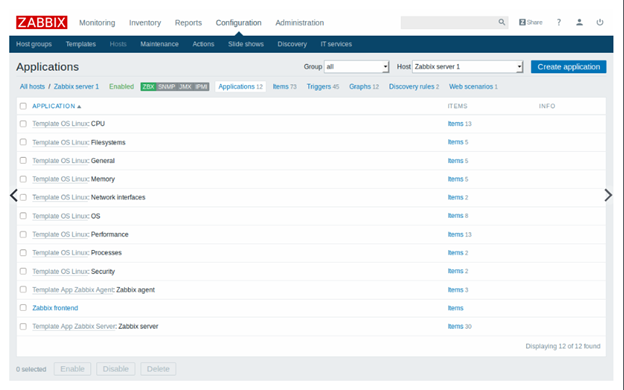The image size is (624, 390).
Task: Go to next slide with right arrow
Action: tap(608, 195)
